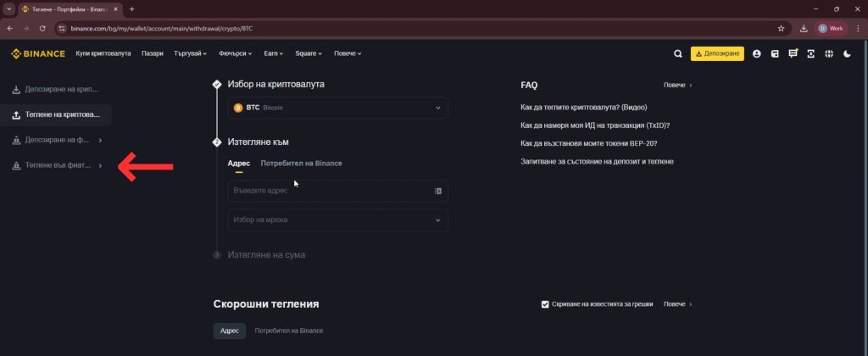Toggle the dark mode moon icon
The height and width of the screenshot is (356, 868).
(x=847, y=53)
